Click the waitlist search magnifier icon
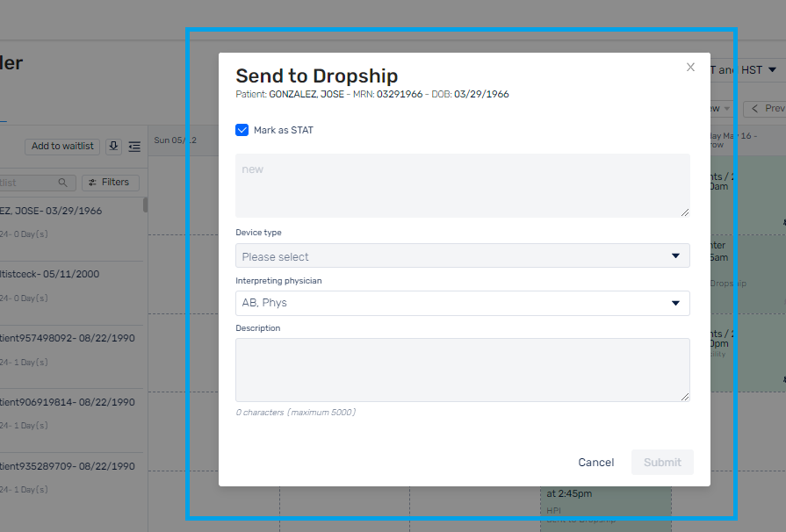 (x=62, y=183)
